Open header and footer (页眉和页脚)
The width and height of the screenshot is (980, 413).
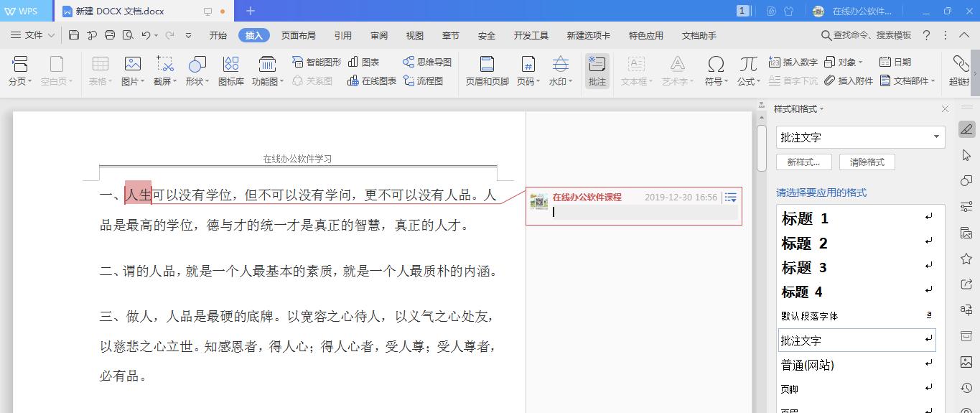point(487,71)
